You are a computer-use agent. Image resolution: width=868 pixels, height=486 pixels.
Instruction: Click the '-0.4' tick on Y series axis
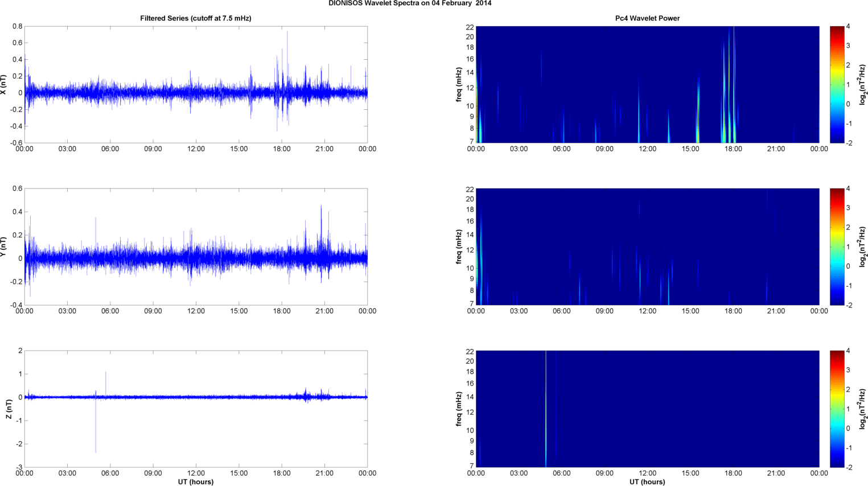pyautogui.click(x=16, y=305)
